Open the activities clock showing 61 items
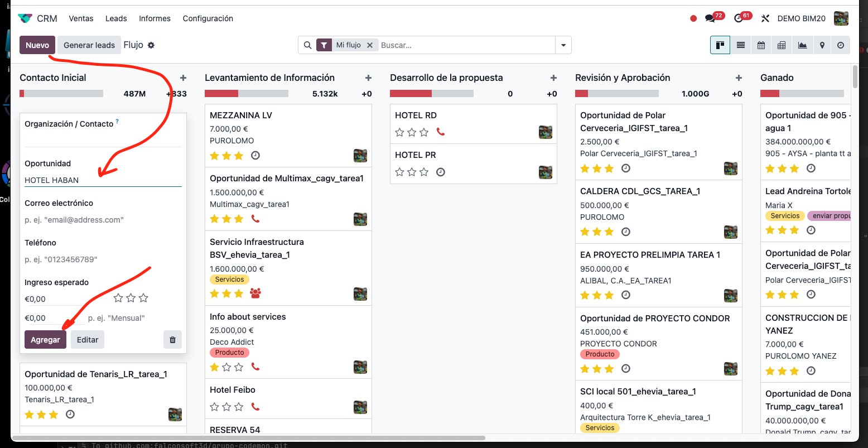 pyautogui.click(x=738, y=18)
